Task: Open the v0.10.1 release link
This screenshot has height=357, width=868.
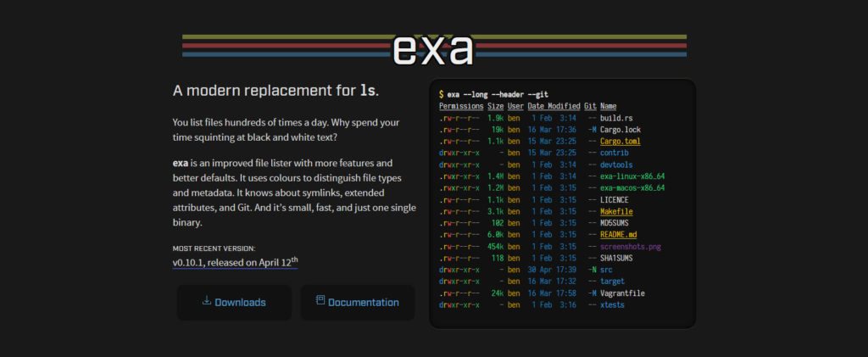Action: point(236,262)
